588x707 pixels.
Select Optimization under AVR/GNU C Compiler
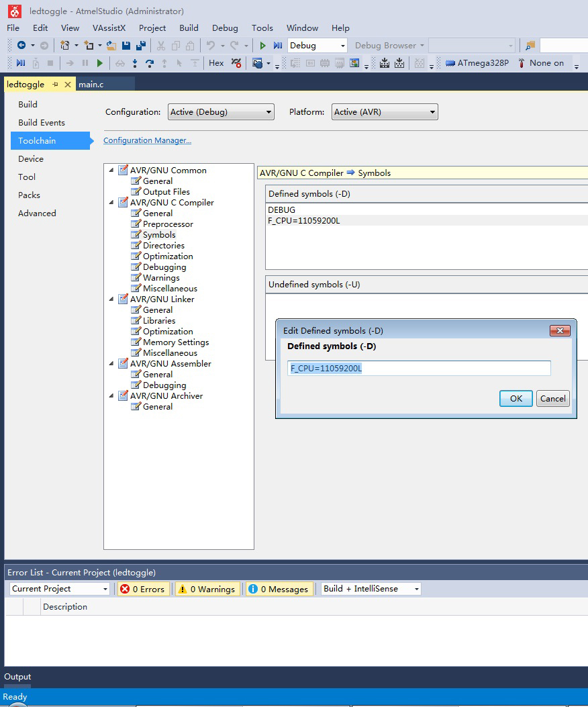coord(168,256)
